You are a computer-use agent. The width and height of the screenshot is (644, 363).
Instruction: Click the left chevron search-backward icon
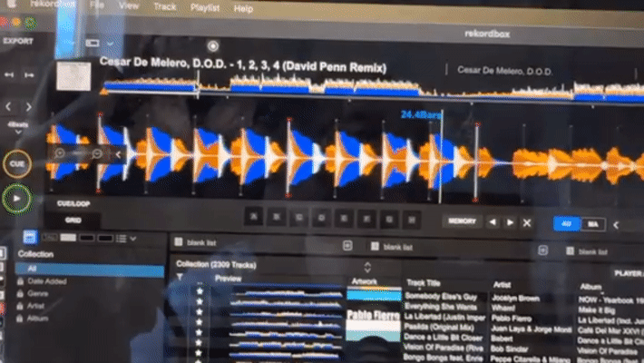tap(9, 107)
